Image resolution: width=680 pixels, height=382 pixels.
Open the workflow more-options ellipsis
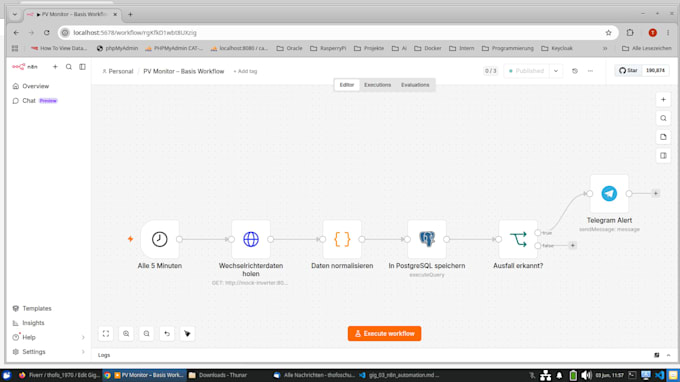[x=590, y=71]
